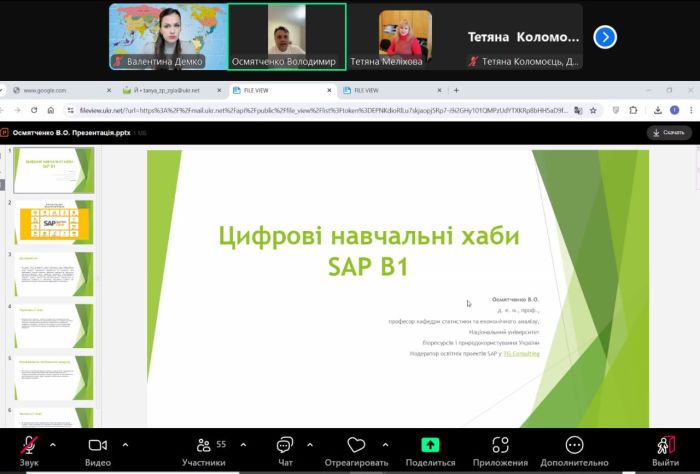Close the ukr.net mail tab

click(x=219, y=90)
